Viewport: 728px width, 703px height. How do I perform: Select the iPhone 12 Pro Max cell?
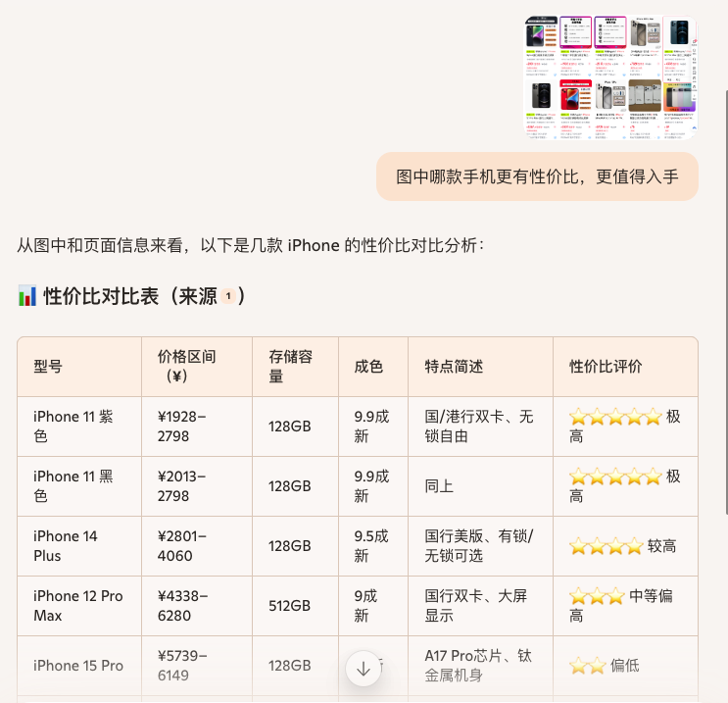coord(79,606)
